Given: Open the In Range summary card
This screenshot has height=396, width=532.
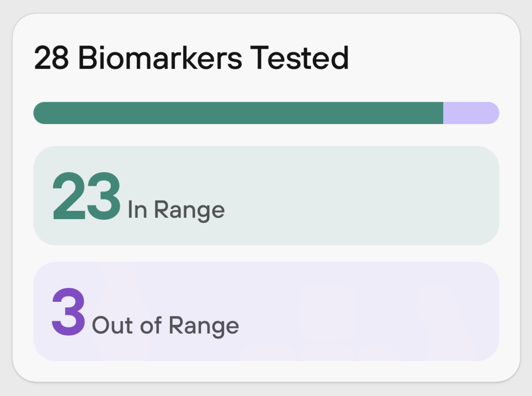Looking at the screenshot, I should [x=266, y=196].
